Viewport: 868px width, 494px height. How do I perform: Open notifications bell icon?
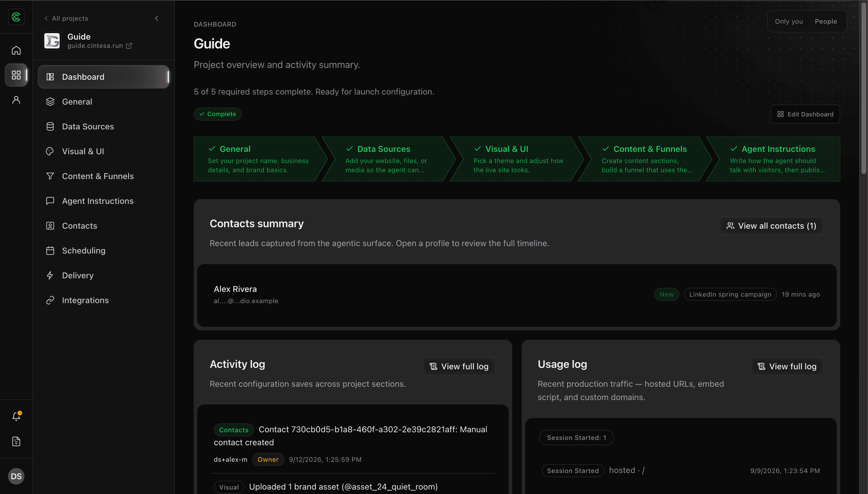point(16,416)
